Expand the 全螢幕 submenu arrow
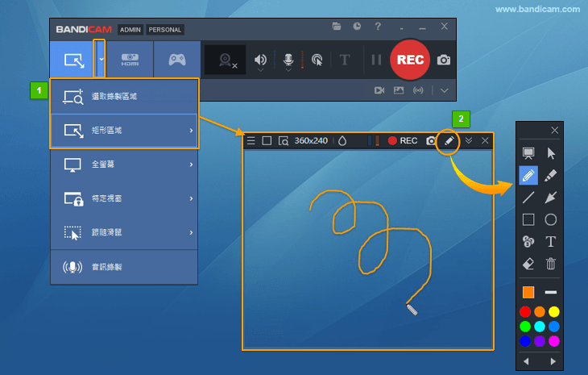The width and height of the screenshot is (588, 375). [191, 165]
